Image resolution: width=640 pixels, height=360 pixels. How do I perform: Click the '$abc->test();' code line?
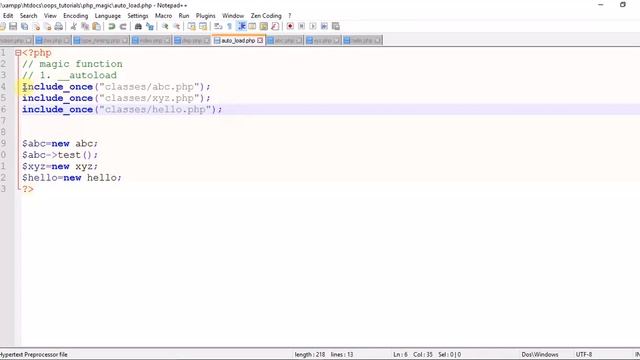coord(60,155)
